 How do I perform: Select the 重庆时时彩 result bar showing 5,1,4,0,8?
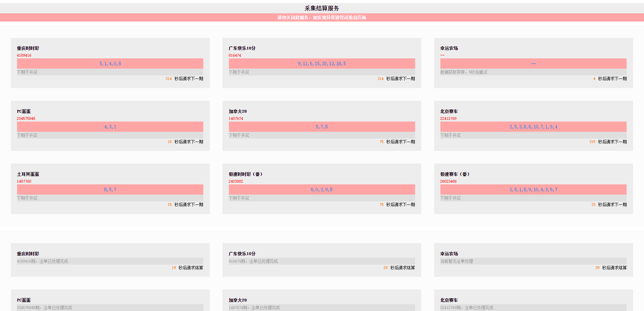click(x=110, y=63)
